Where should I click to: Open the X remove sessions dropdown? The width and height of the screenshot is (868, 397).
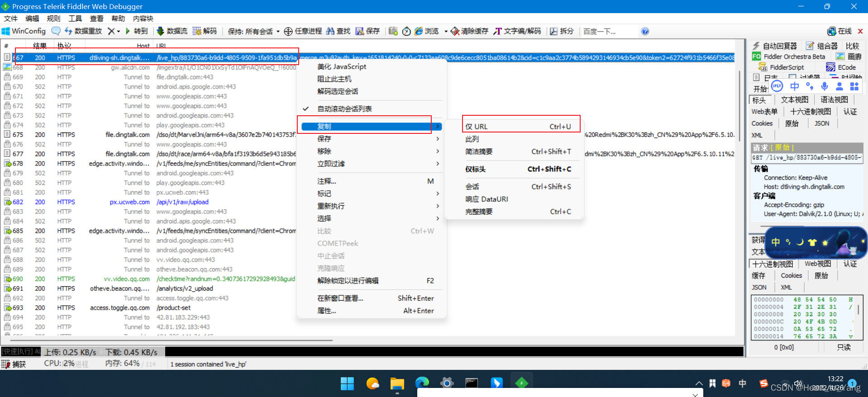tap(114, 31)
